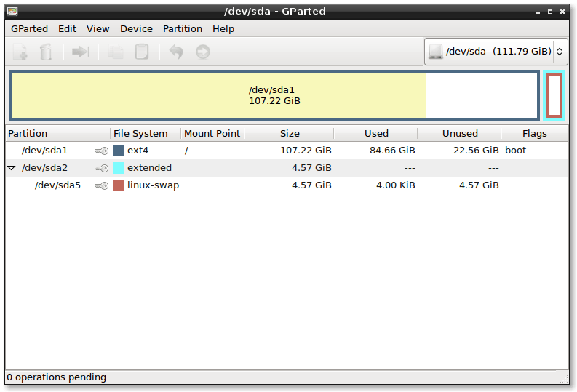
Task: Select the /dev/sda2 partition row
Action: [x=287, y=168]
